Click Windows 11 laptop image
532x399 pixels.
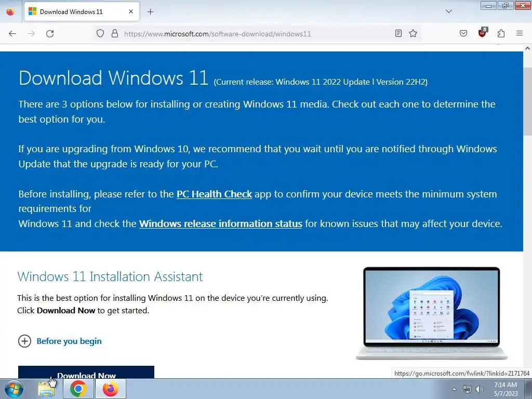pos(431,313)
